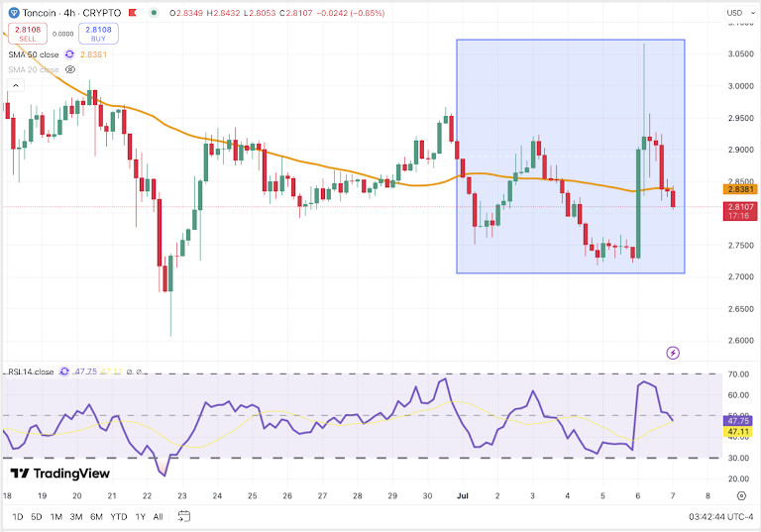Click the 2.7000 price axis label
The image size is (761, 532).
point(740,276)
